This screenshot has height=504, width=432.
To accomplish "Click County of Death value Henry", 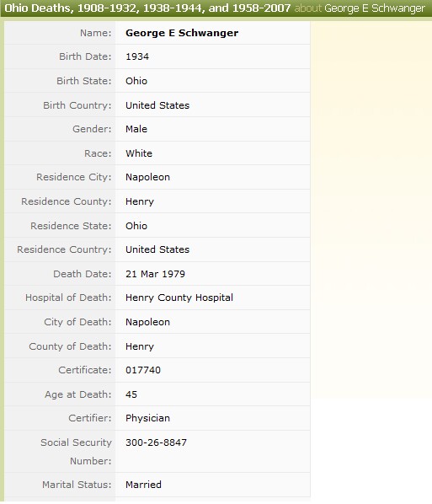I will coord(140,346).
